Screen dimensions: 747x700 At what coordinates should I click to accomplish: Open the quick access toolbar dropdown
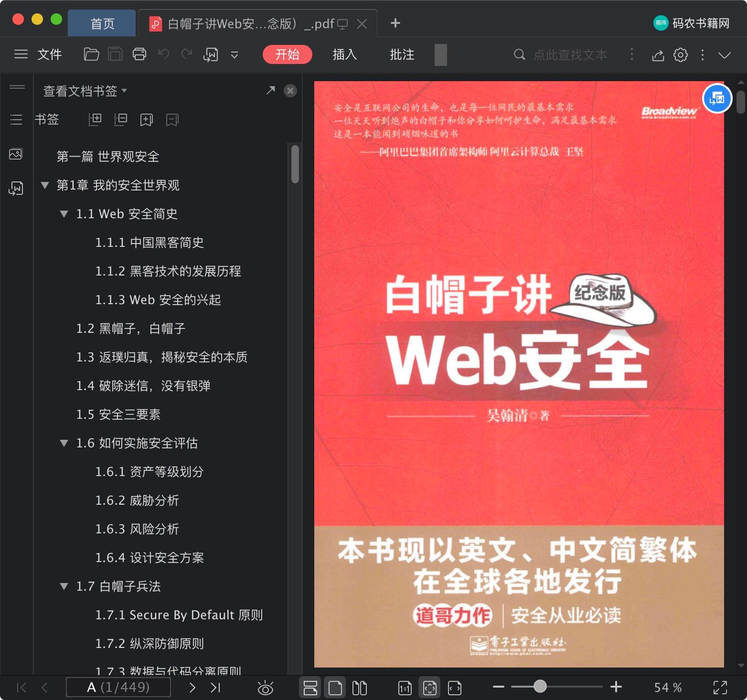(235, 55)
